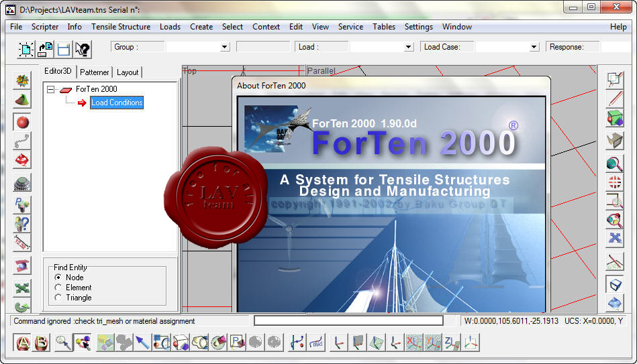Image resolution: width=637 pixels, height=364 pixels.
Task: Click the empty field beside Group dropdown
Action: pos(263,47)
